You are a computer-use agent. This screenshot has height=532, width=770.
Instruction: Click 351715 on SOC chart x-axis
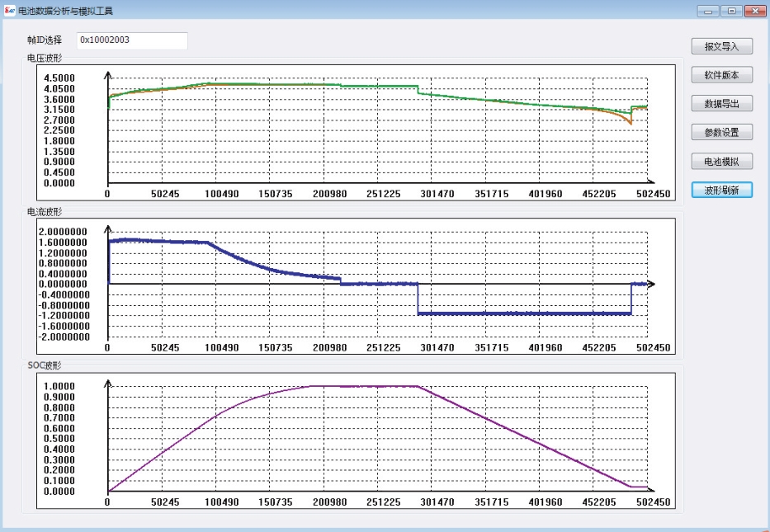coord(492,502)
